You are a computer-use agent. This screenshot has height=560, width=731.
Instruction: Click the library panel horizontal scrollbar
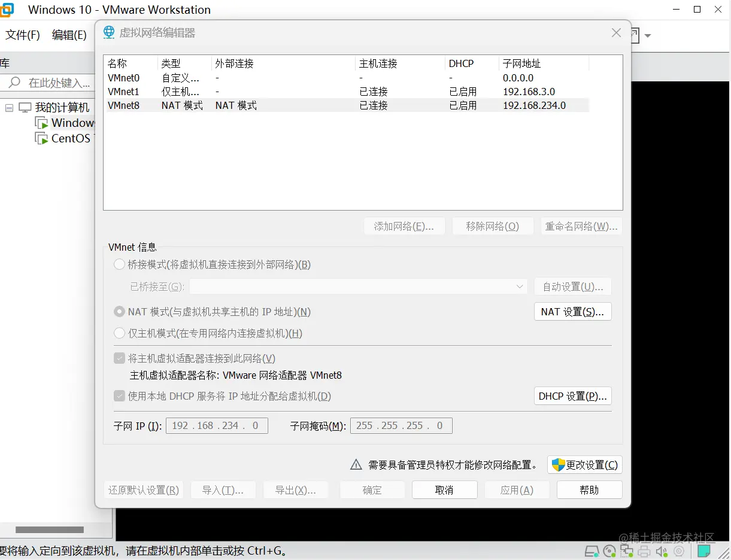coord(49,529)
